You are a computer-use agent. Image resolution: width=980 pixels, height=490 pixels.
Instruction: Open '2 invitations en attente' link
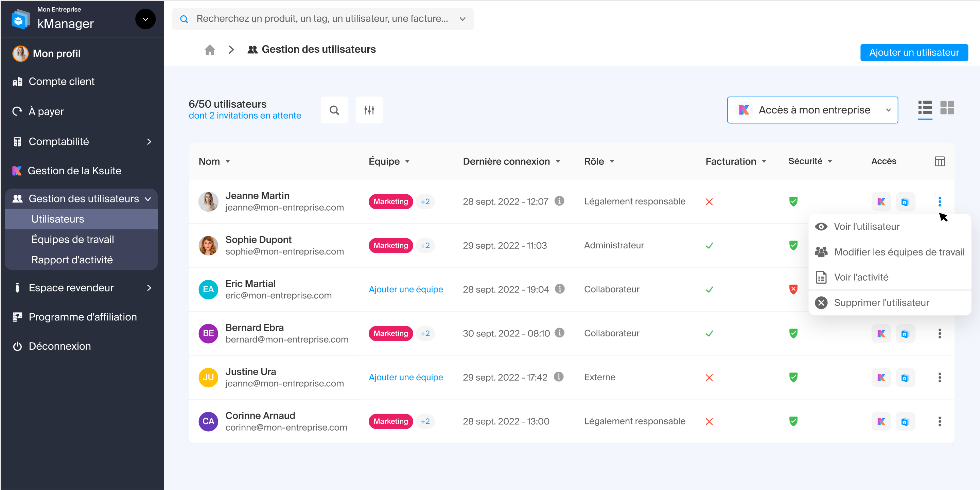[245, 116]
